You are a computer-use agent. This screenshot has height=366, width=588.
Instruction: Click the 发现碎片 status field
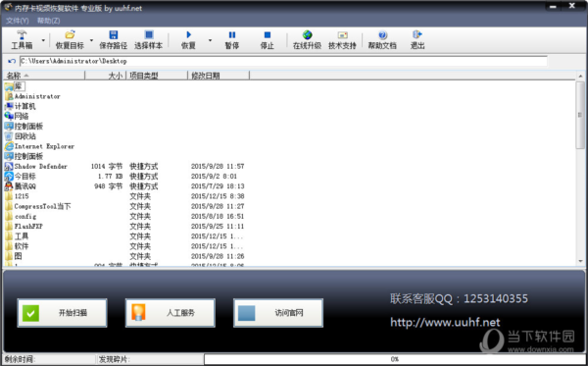click(x=150, y=359)
